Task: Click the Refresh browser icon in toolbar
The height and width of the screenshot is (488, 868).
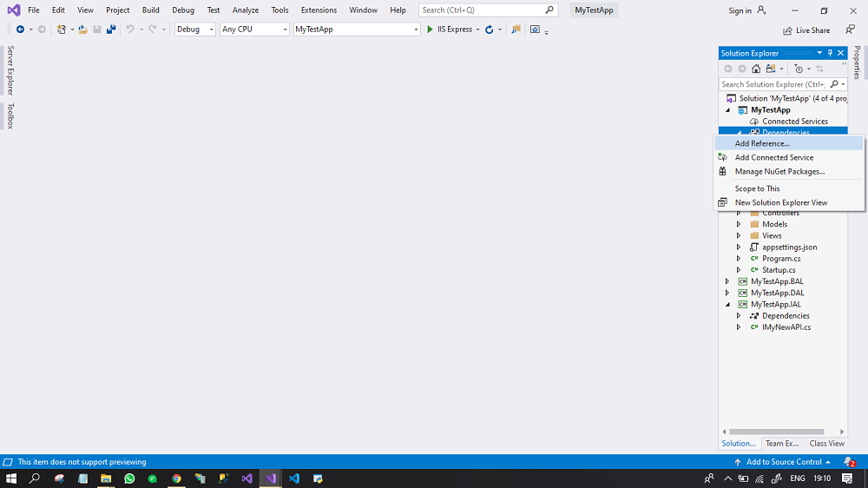Action: tap(490, 30)
